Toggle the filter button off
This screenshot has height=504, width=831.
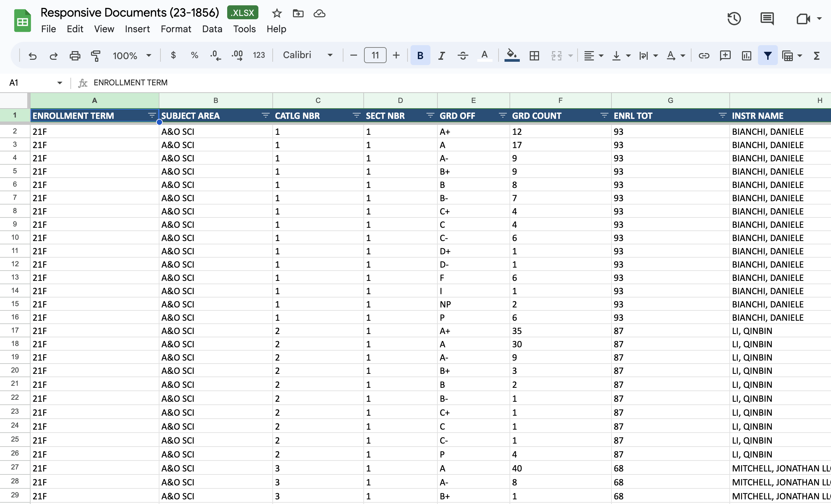pos(768,55)
